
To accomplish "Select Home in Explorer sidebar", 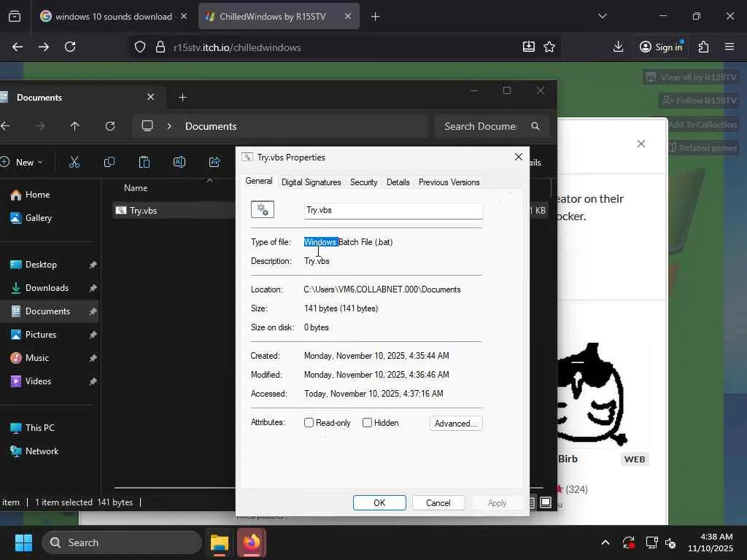I will pyautogui.click(x=31, y=194).
